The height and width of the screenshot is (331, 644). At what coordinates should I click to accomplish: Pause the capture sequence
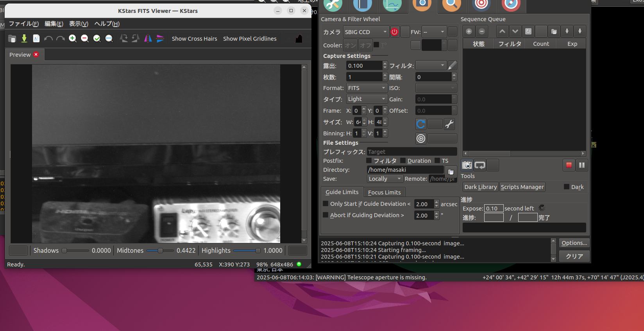point(582,165)
